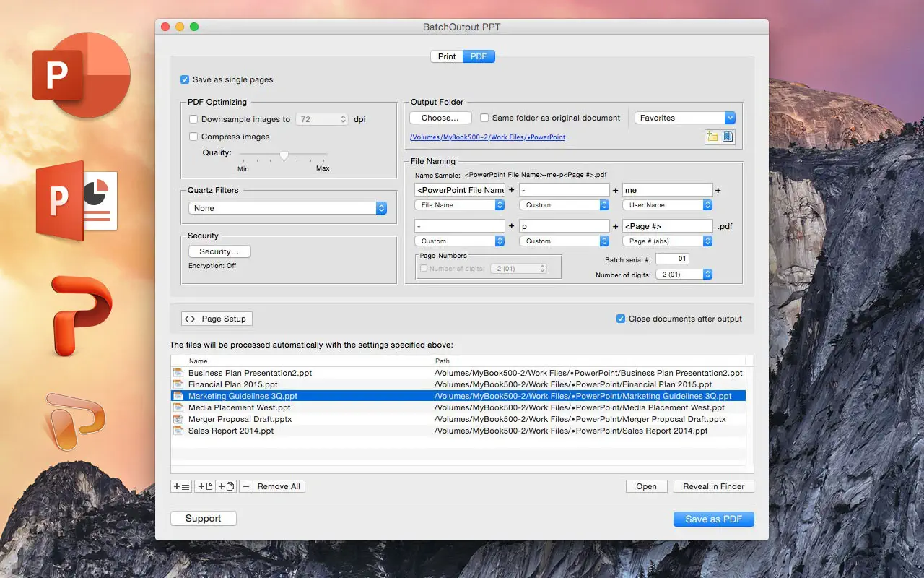The image size is (924, 578).
Task: Select Merger Proposal Draft.pptx in file list
Action: point(240,419)
